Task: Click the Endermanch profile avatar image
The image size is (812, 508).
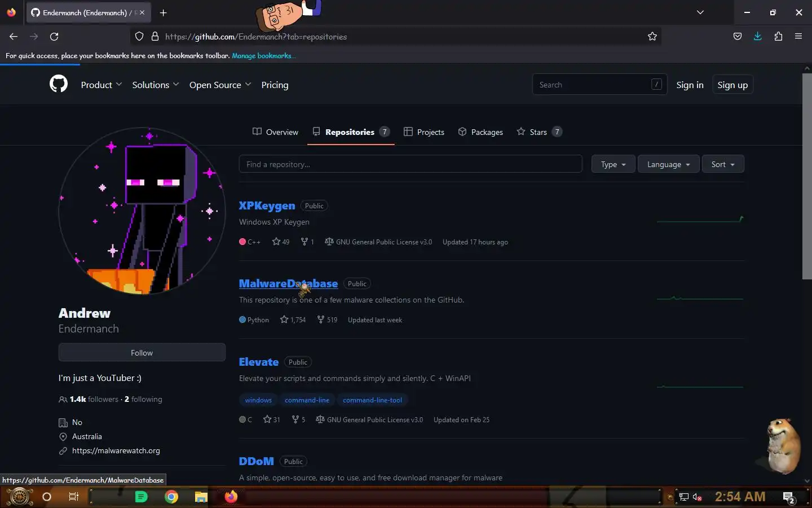Action: [142, 211]
